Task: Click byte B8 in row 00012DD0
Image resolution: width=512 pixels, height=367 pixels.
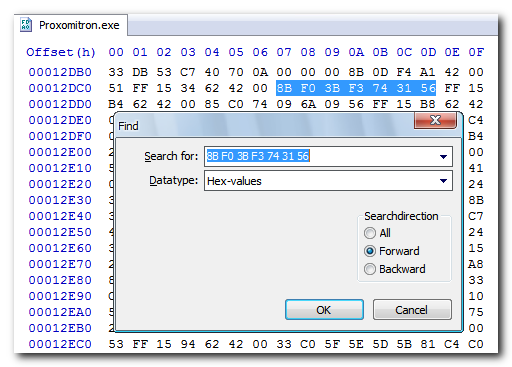Action: click(x=428, y=104)
